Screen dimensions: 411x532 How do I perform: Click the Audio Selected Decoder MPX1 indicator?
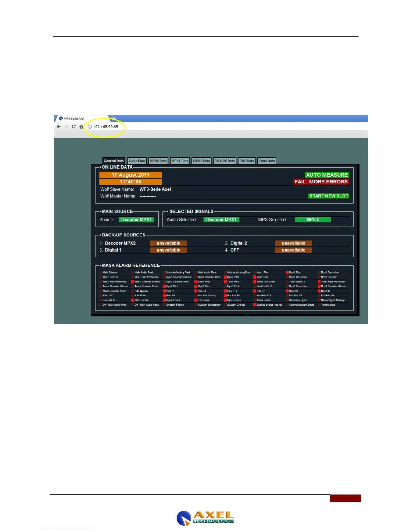coord(221,220)
